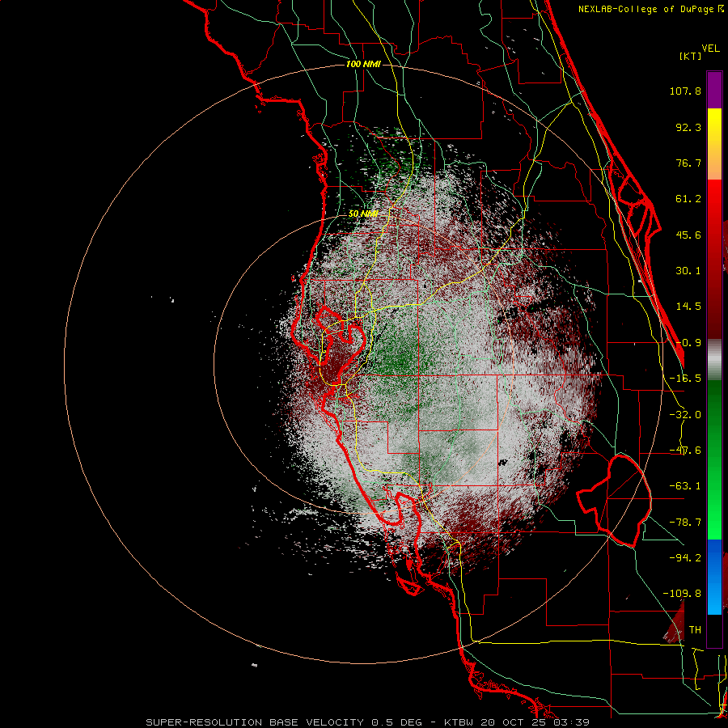Click the KTBW station identifier in caption
Viewport: 728px width, 728px height.
(459, 722)
